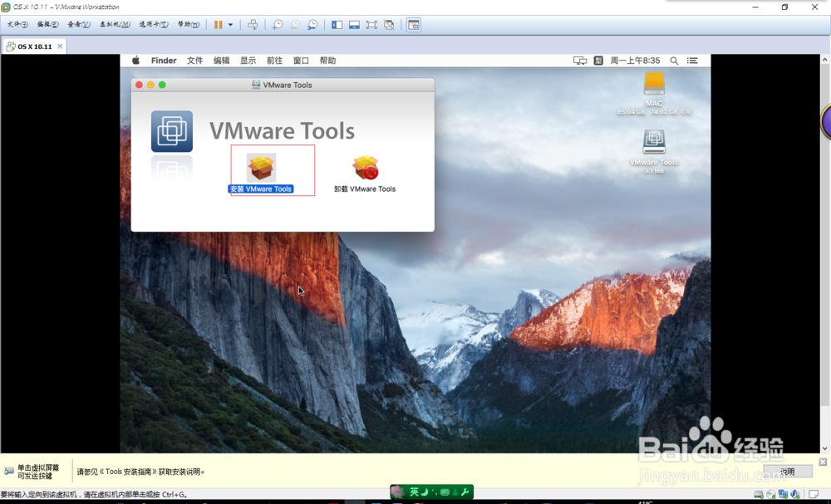Image resolution: width=831 pixels, height=504 pixels.
Task: Click the clock showing 周一上午8:35
Action: (635, 61)
